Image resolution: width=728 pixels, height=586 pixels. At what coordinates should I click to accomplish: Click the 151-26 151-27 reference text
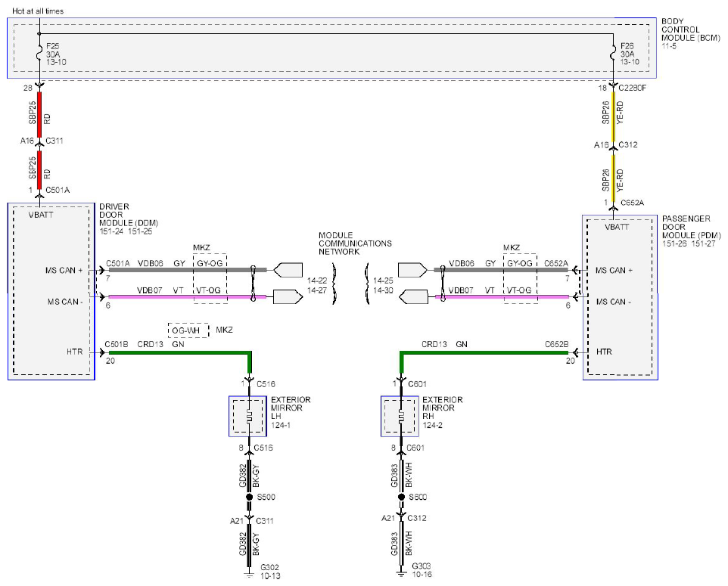(x=689, y=243)
